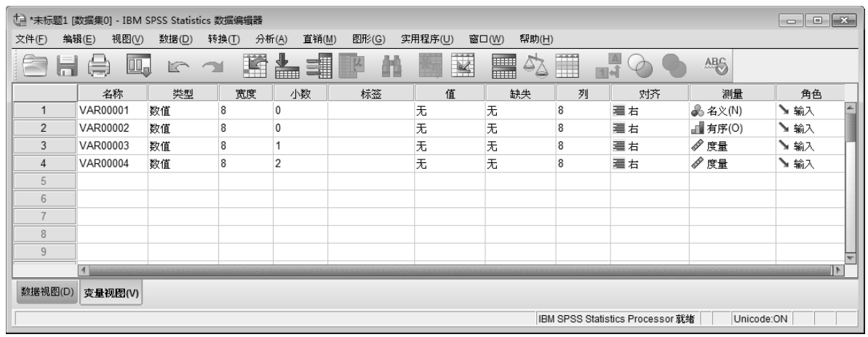This screenshot has height=337, width=868.
Task: Click the Split file icon
Action: coord(503,66)
